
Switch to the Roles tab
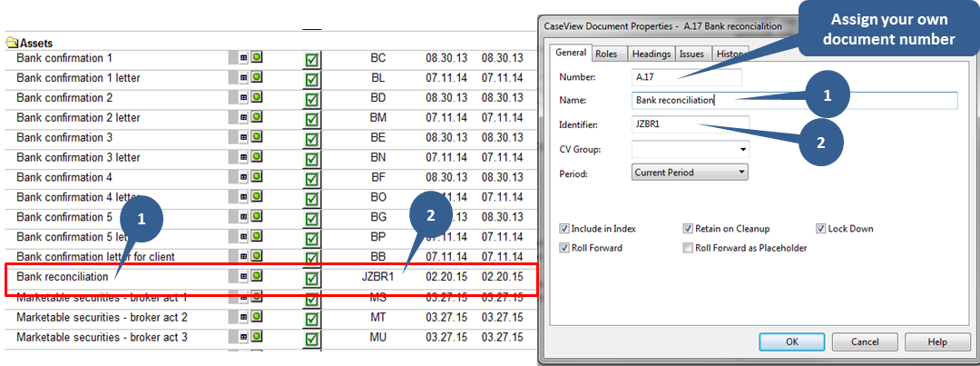pos(606,54)
